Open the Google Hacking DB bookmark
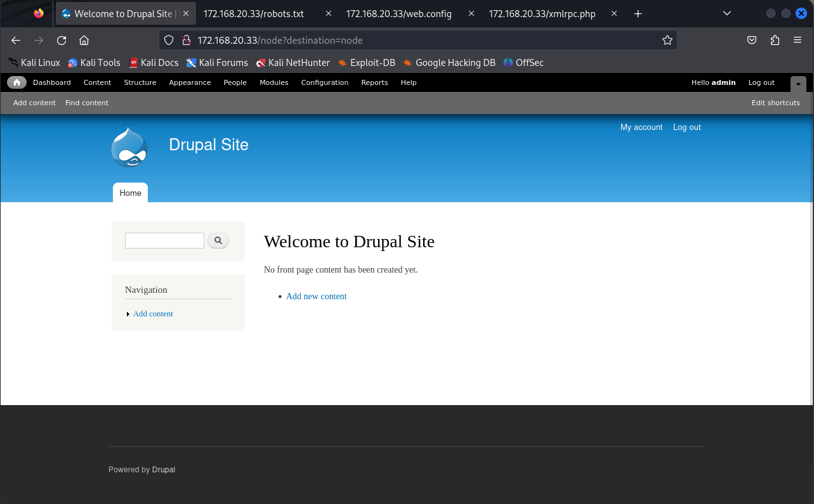The image size is (814, 504). click(x=449, y=63)
